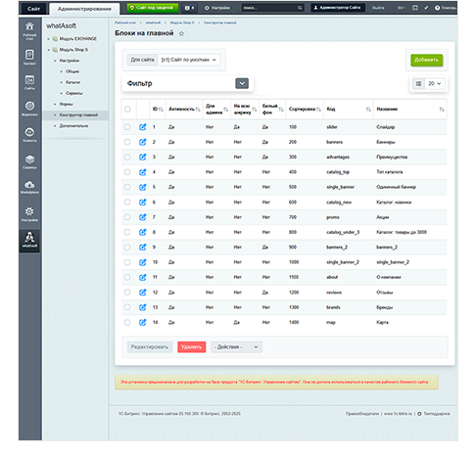This screenshot has width=476, height=455.
Task: Open Конструктор главной in tree
Action: [x=78, y=114]
